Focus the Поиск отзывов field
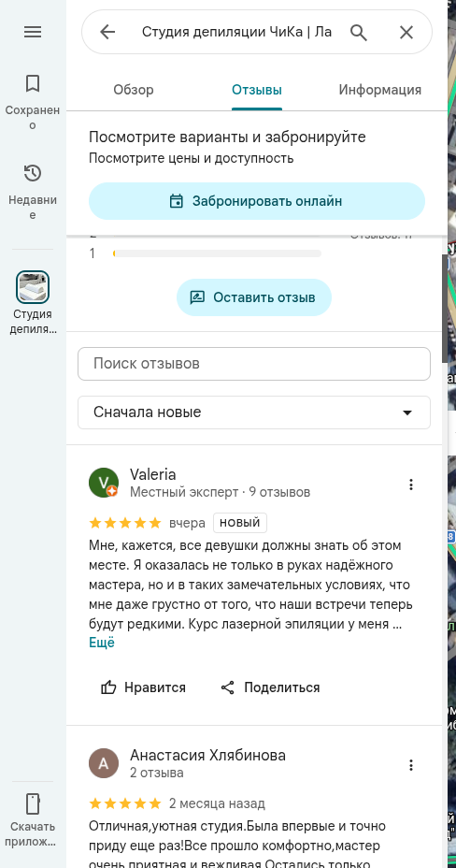 (x=254, y=364)
